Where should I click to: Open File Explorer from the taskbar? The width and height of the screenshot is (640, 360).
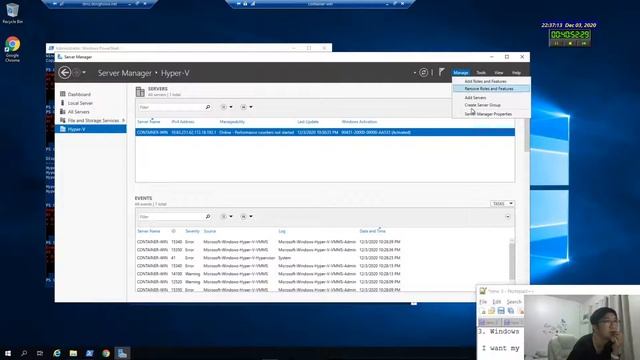click(73, 353)
